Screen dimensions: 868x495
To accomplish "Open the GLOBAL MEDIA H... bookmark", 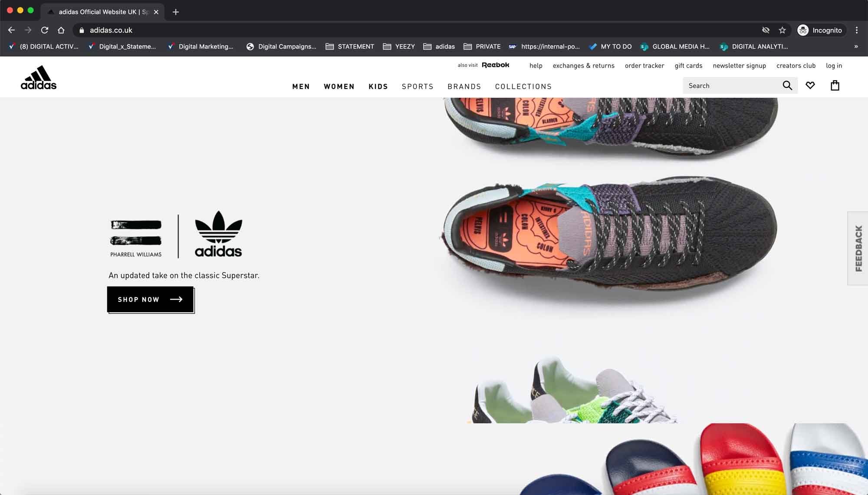I will 675,46.
